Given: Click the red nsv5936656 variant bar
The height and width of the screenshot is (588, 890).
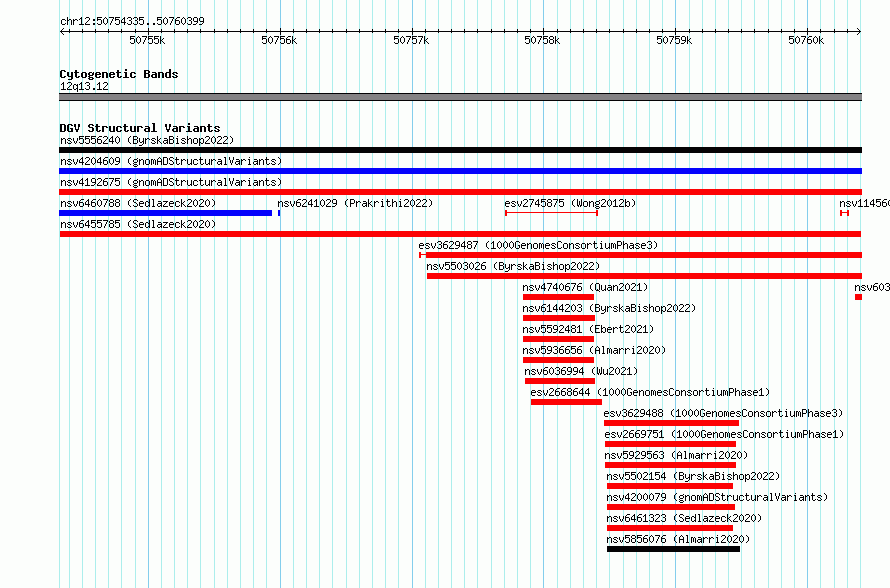Looking at the screenshot, I should coord(558,360).
